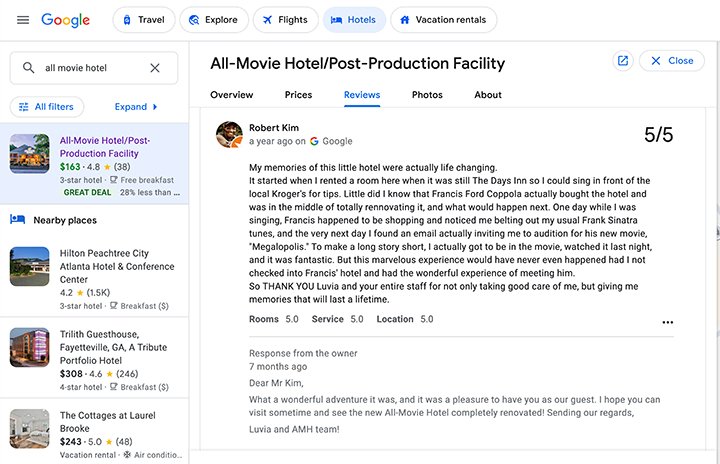Open the review's three-dot more options
Image resolution: width=720 pixels, height=464 pixels.
pyautogui.click(x=668, y=323)
